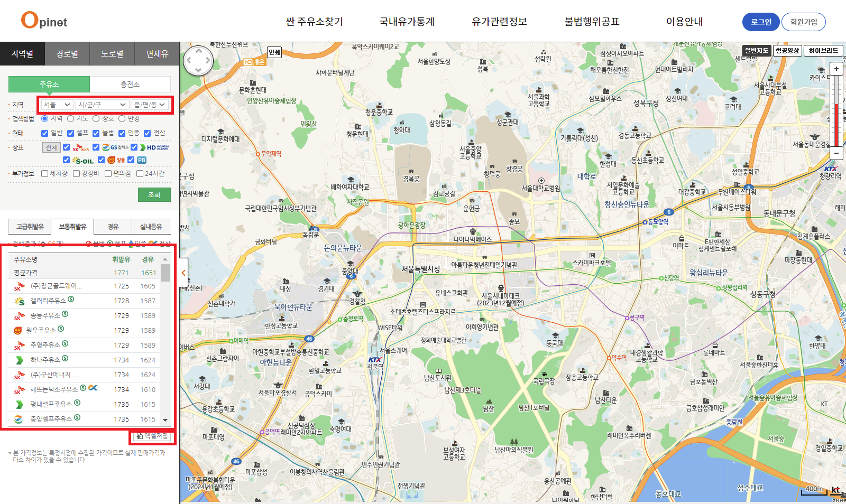
Task: Click the GS Caltex logo beside 중앙셀프주유소
Action: tap(19, 419)
